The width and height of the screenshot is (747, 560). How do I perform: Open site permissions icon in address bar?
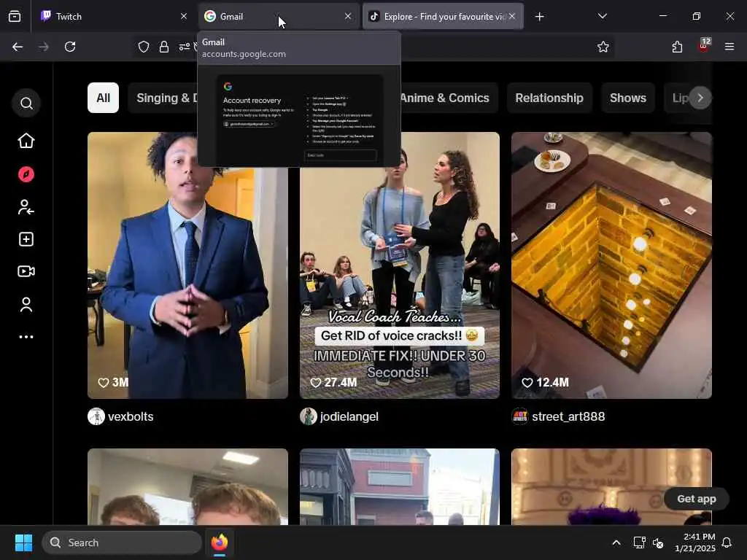point(185,47)
